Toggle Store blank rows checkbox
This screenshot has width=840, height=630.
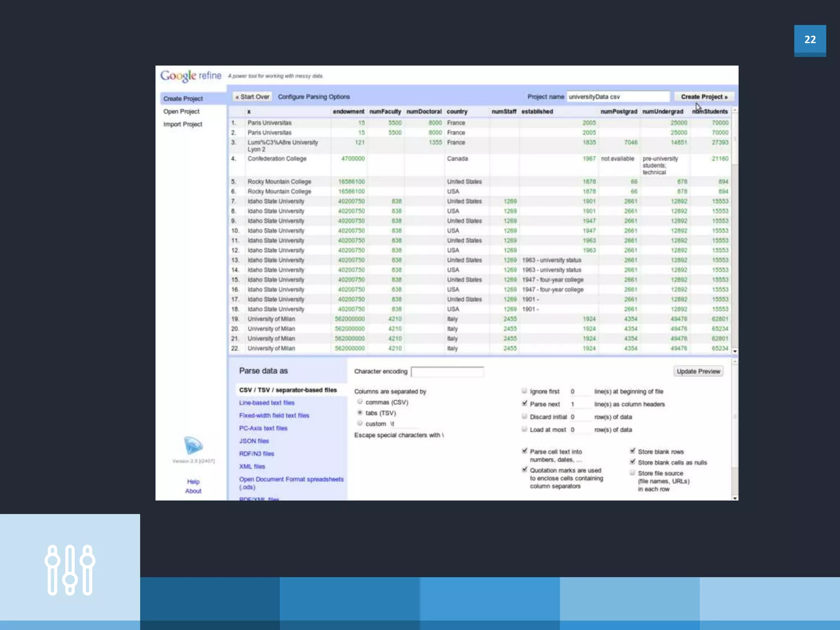632,451
